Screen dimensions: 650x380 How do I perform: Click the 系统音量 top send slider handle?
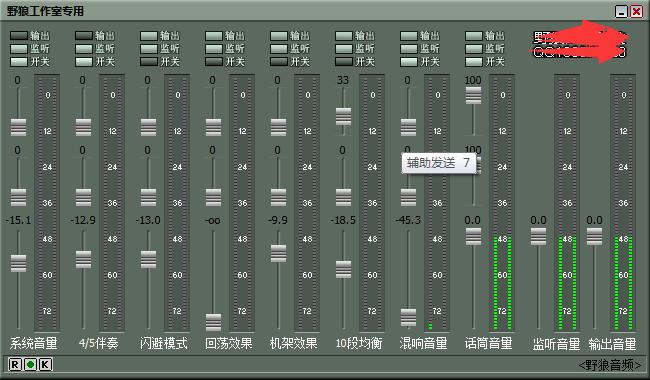(x=18, y=128)
